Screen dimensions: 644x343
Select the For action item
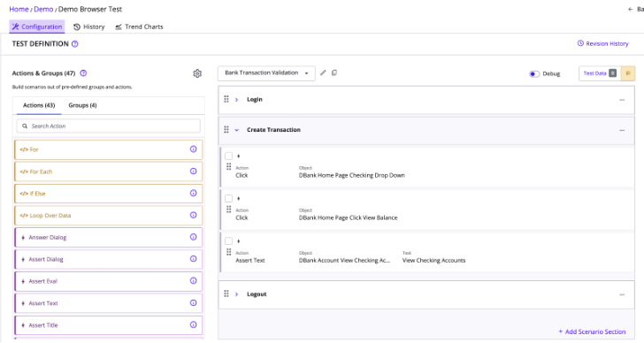109,149
